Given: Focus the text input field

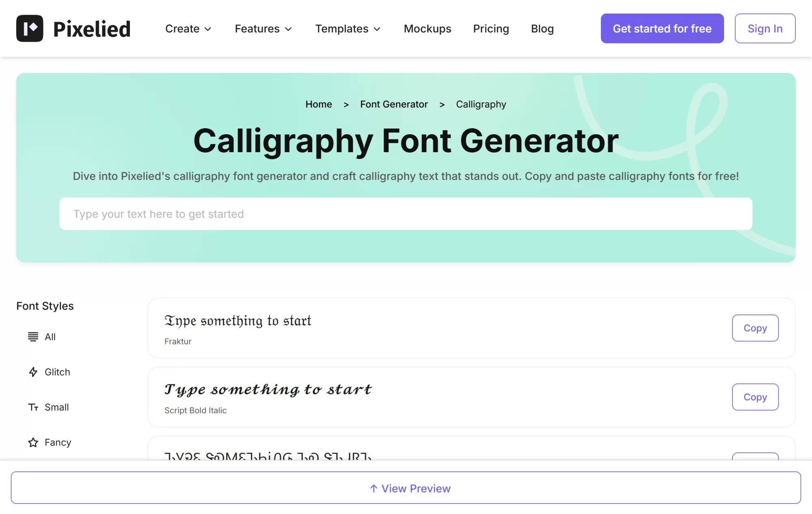Looking at the screenshot, I should tap(406, 214).
